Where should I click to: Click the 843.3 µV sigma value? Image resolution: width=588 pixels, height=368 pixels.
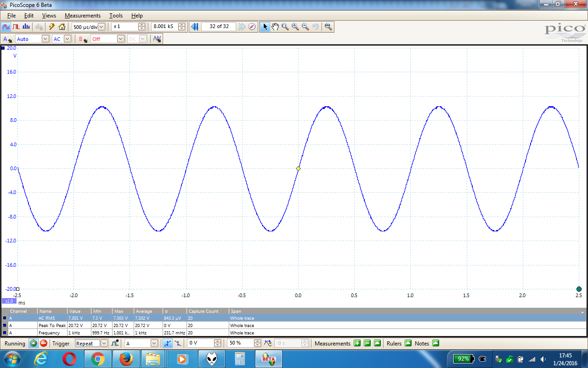click(x=173, y=318)
